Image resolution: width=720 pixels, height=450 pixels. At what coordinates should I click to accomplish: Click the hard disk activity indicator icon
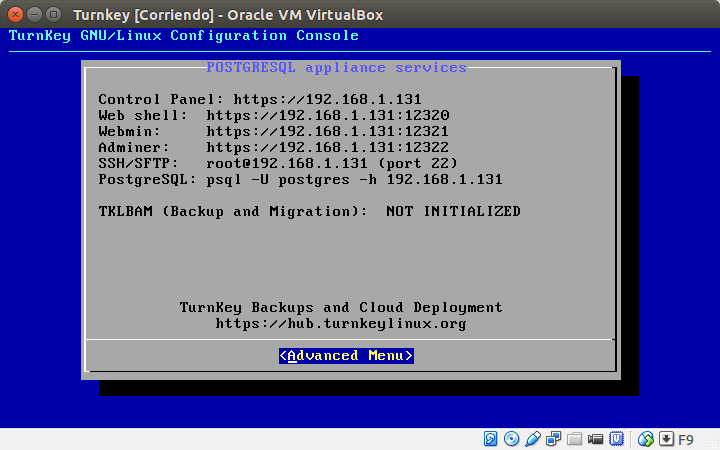pos(491,439)
